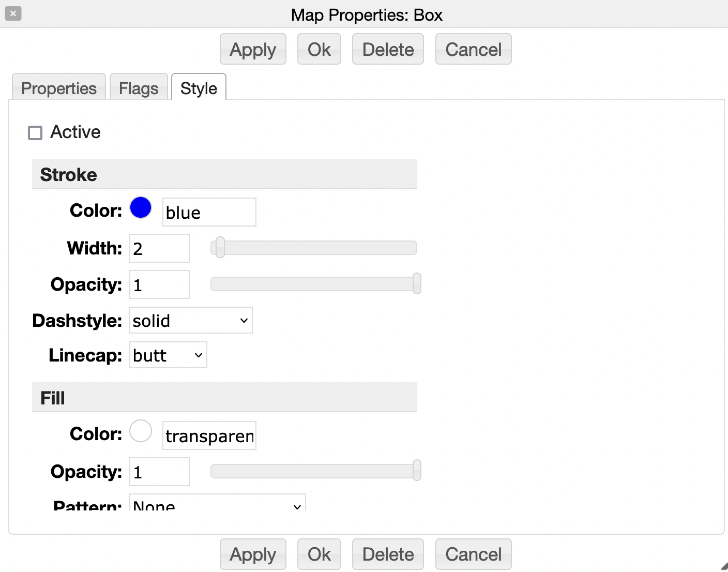This screenshot has width=728, height=572.
Task: Click the stroke Opacity slider handle
Action: (417, 283)
